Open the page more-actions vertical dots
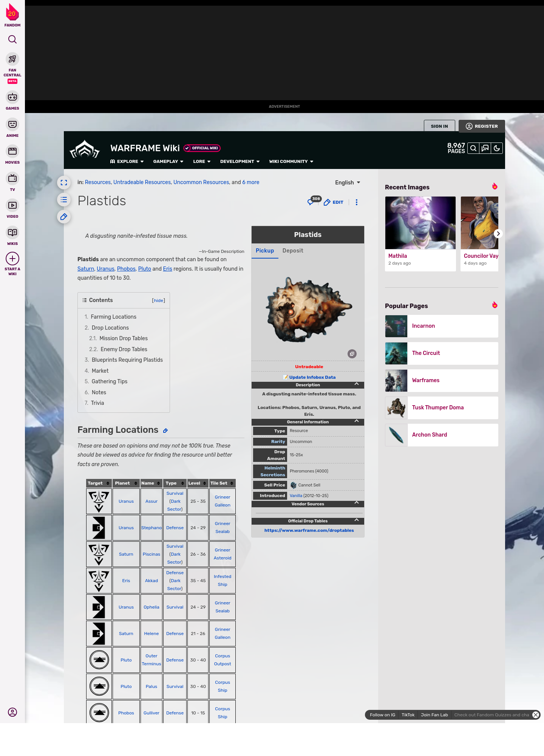This screenshot has width=544, height=756. click(x=357, y=202)
